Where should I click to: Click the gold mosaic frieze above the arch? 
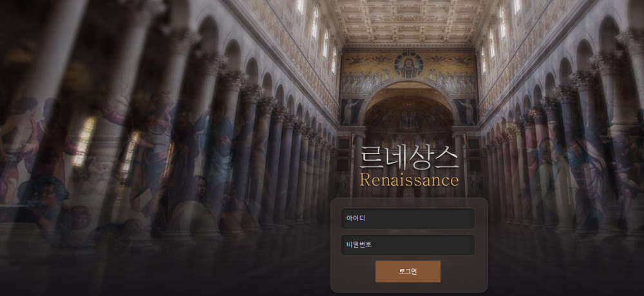click(409, 72)
